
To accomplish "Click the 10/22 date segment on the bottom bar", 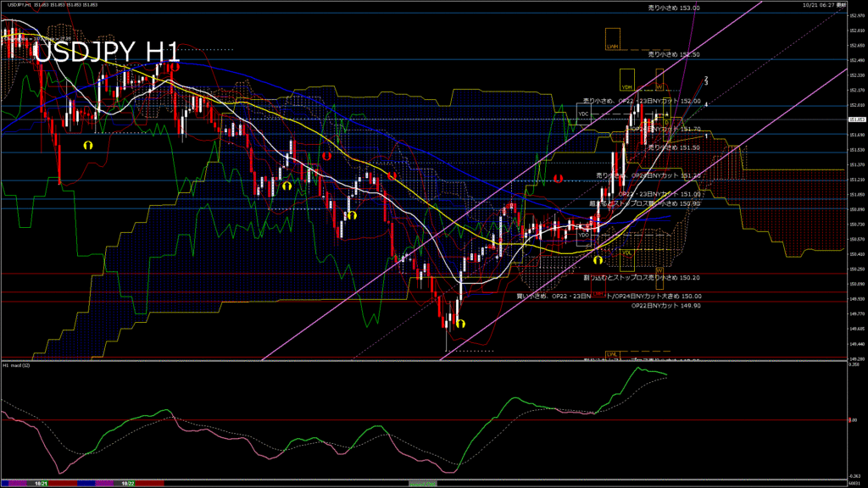I will [128, 483].
